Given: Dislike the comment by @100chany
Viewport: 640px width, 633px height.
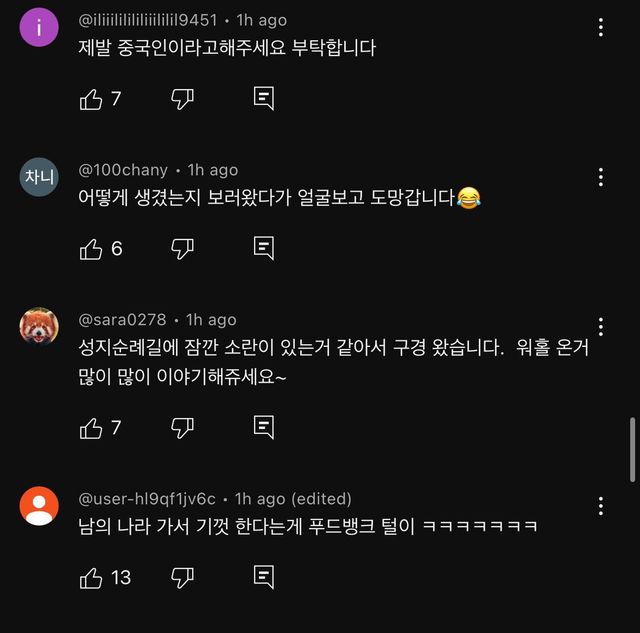Looking at the screenshot, I should [182, 249].
